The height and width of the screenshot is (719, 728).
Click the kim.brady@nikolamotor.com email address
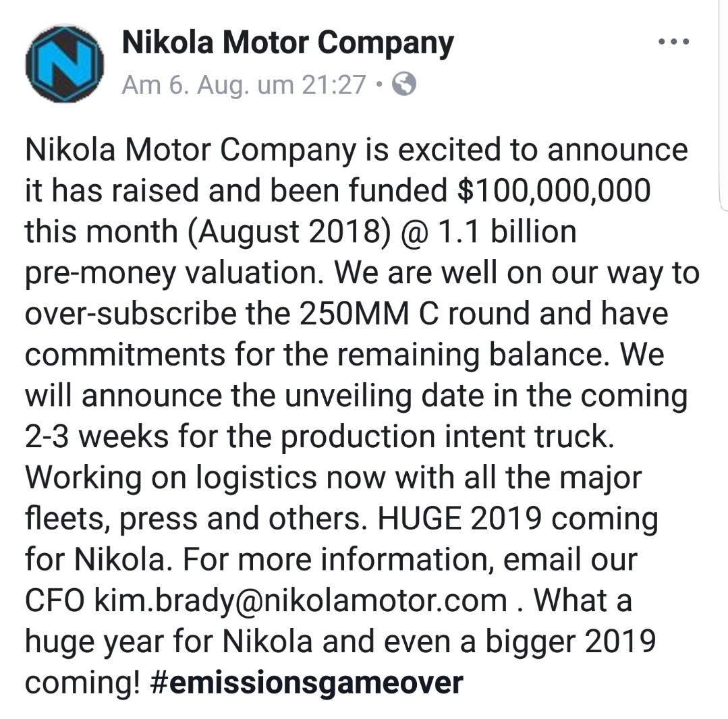pos(300,600)
